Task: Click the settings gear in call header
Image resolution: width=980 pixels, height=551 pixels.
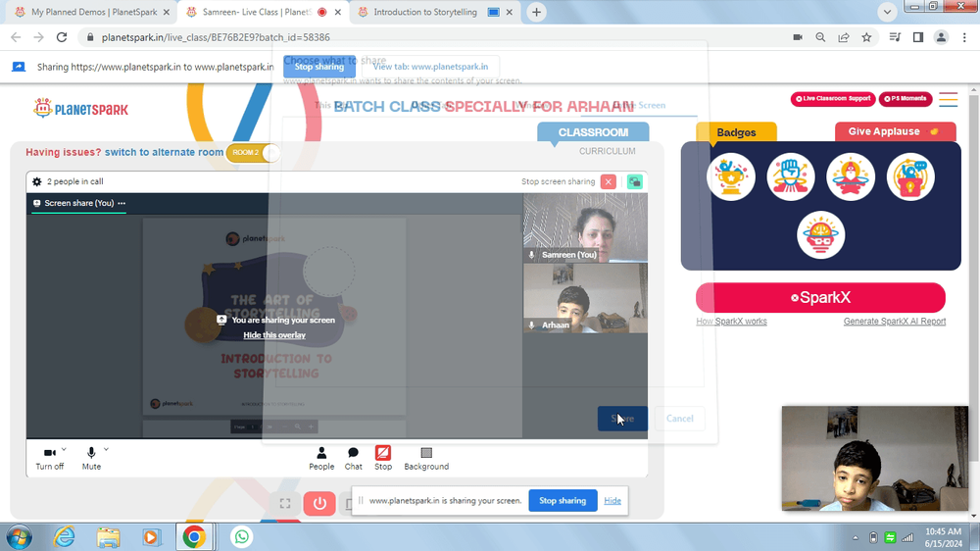Action: point(37,181)
